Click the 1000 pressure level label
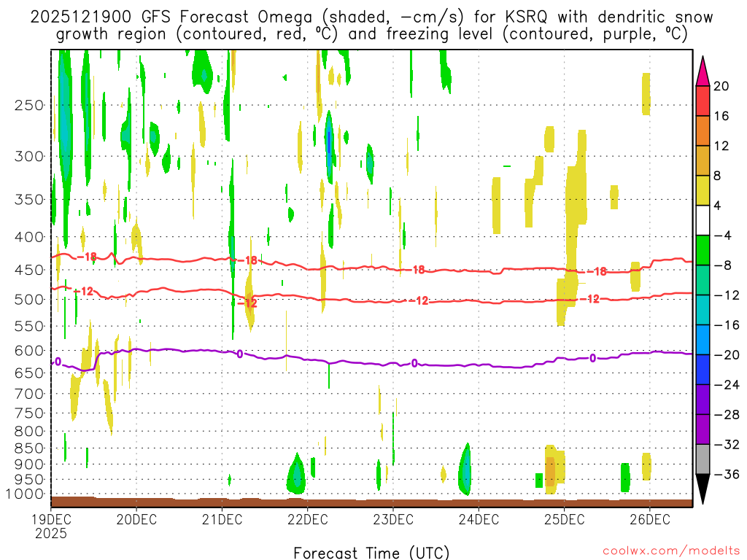This screenshot has height=560, width=747. (26, 494)
